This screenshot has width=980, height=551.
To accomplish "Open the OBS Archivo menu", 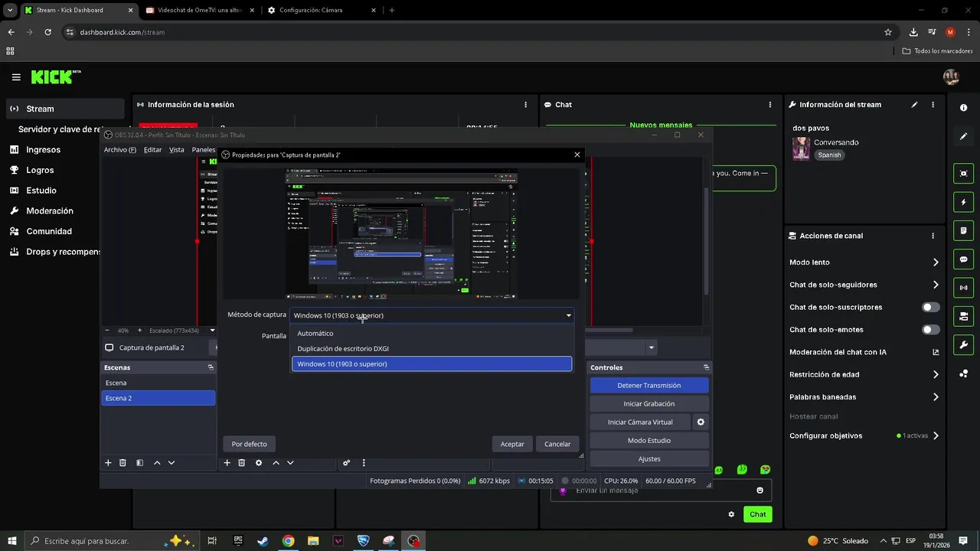I will (120, 150).
